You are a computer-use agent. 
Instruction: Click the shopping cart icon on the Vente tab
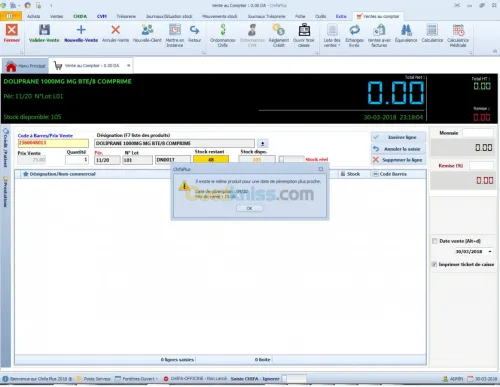pos(58,66)
